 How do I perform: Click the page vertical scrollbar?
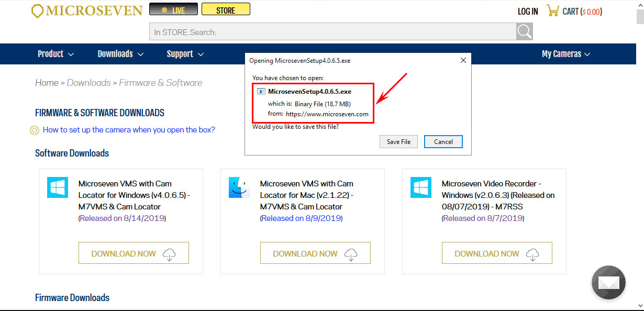point(640,155)
